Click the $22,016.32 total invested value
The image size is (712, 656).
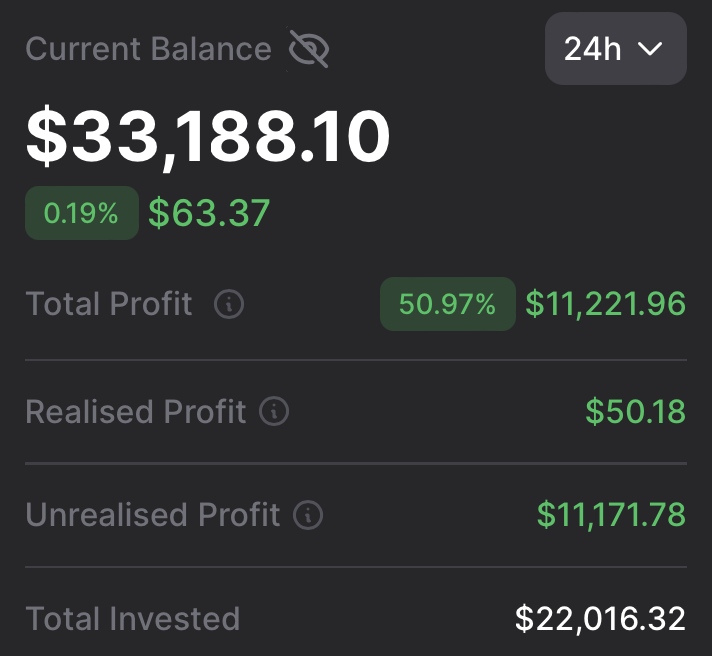[x=600, y=618]
